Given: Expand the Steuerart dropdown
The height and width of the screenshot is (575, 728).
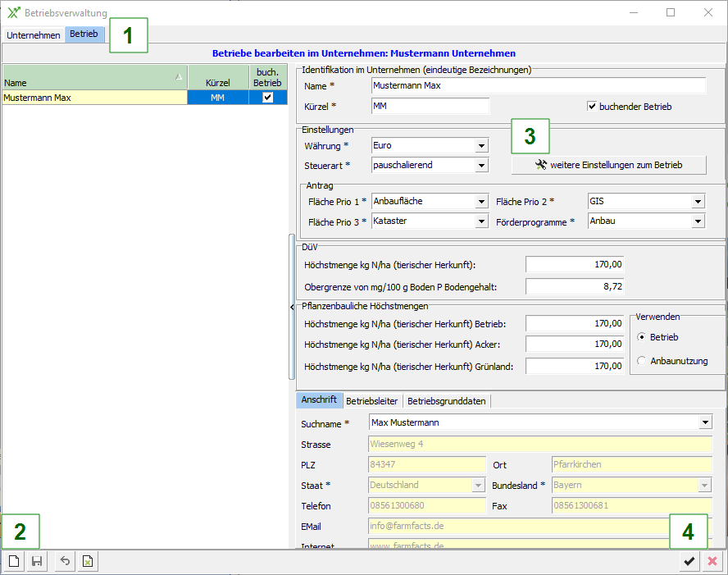Looking at the screenshot, I should click(481, 166).
